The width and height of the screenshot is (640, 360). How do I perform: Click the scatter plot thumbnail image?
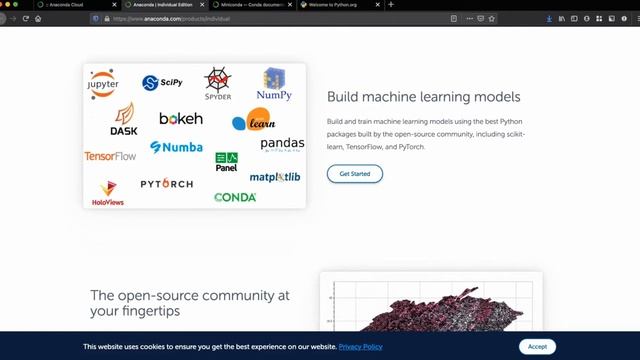point(431,302)
